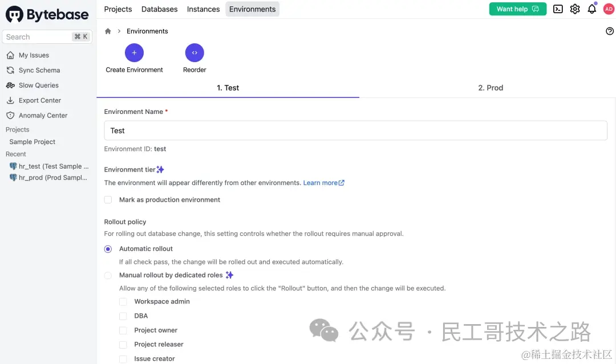This screenshot has width=616, height=364.
Task: Click the ⌘K shortcut badge in search
Action: click(81, 36)
